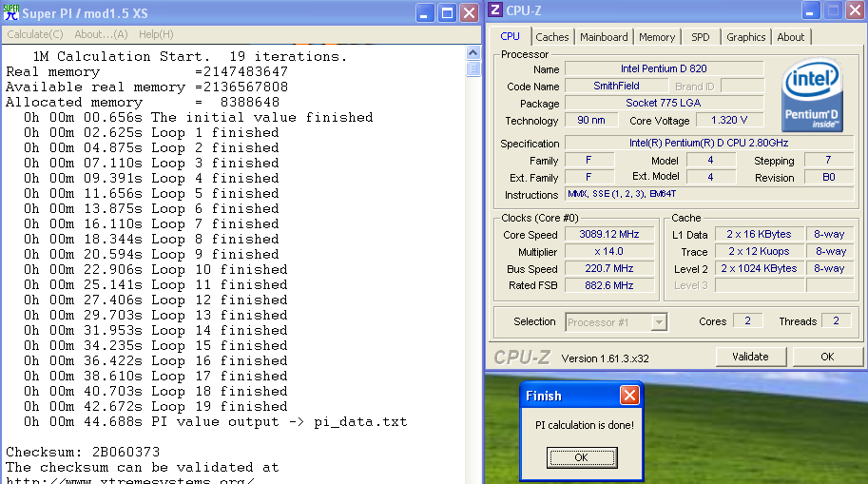Click the Socket 775 LGA package value

pos(664,103)
